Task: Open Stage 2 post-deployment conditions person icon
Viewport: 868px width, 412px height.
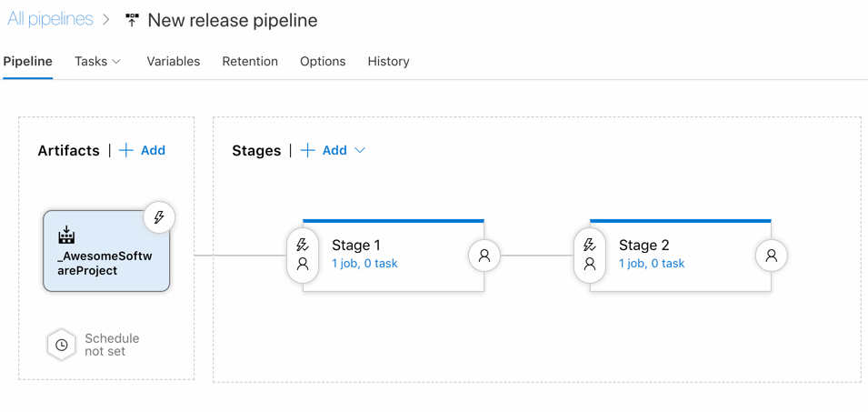Action: (772, 256)
